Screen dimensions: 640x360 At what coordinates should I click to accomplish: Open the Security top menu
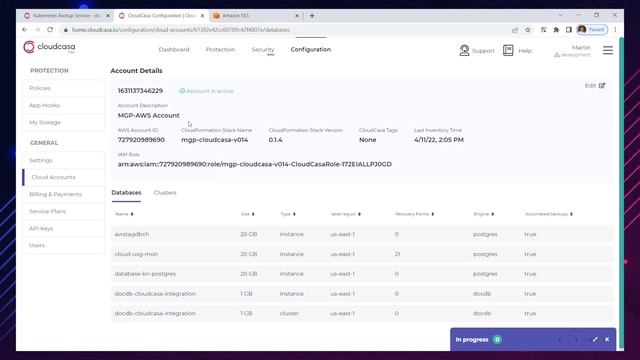[x=262, y=49]
